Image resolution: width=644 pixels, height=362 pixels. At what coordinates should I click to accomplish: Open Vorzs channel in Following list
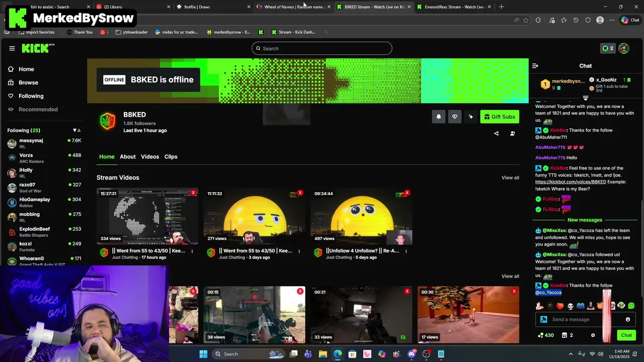pos(44,158)
